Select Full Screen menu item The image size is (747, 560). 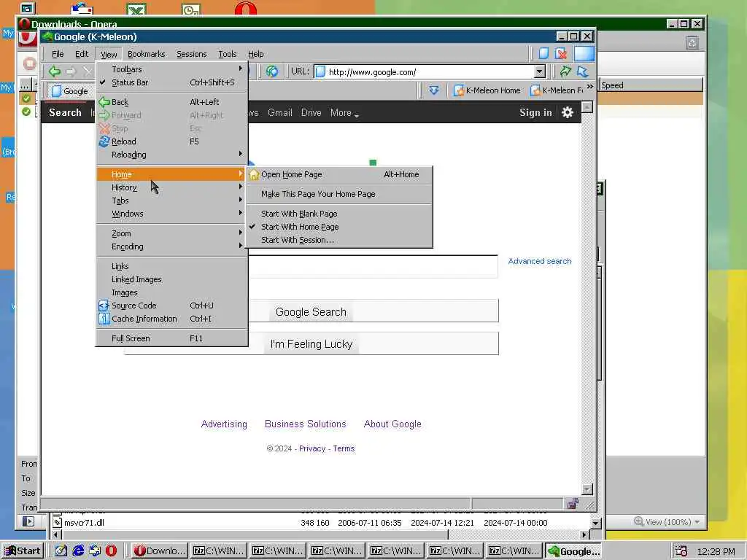(x=171, y=338)
